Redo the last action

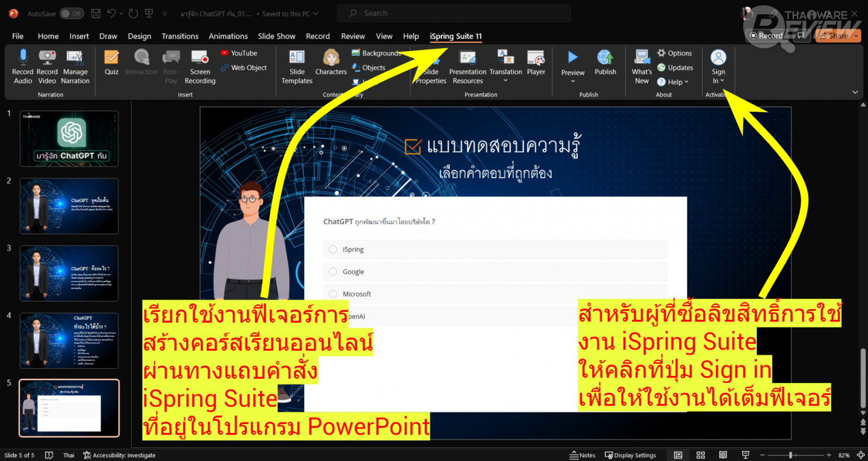coord(133,14)
